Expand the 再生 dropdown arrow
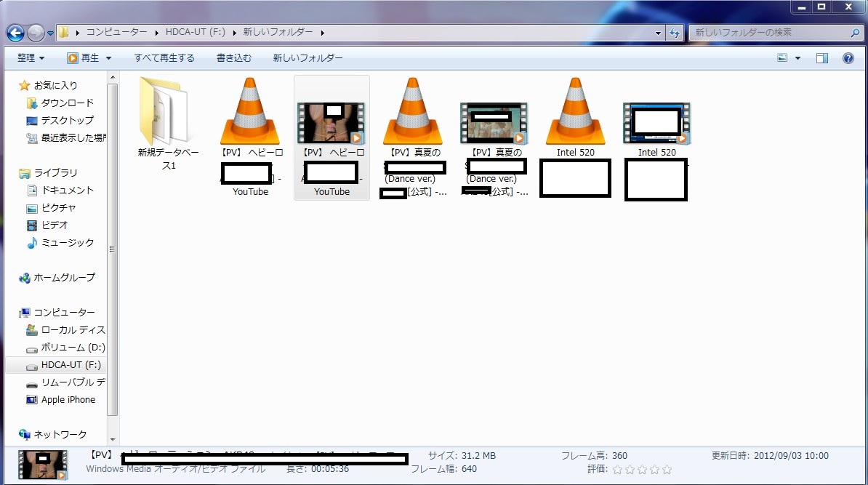 (108, 58)
